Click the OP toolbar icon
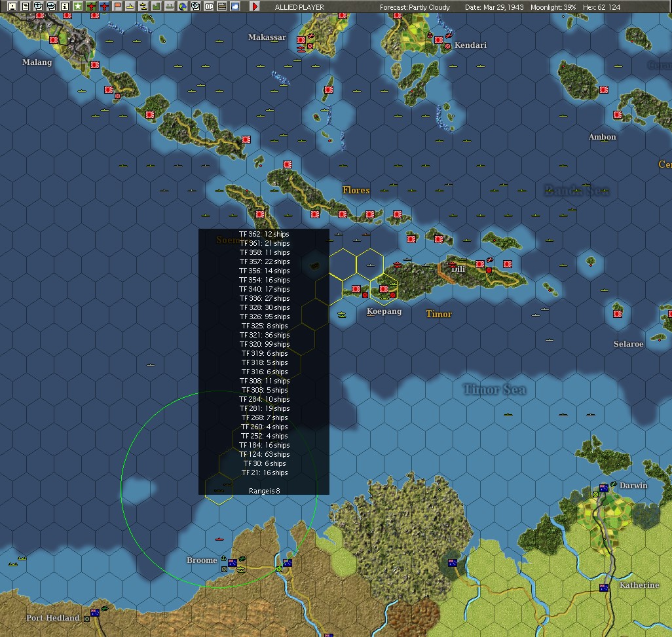 click(x=209, y=6)
